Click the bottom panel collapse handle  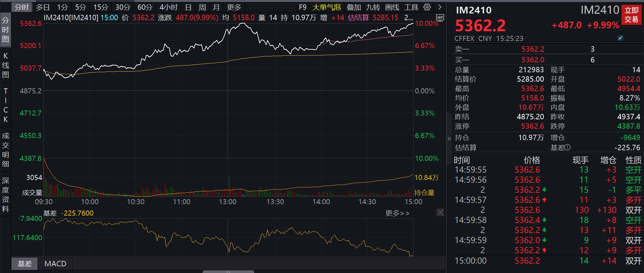pyautogui.click(x=228, y=271)
